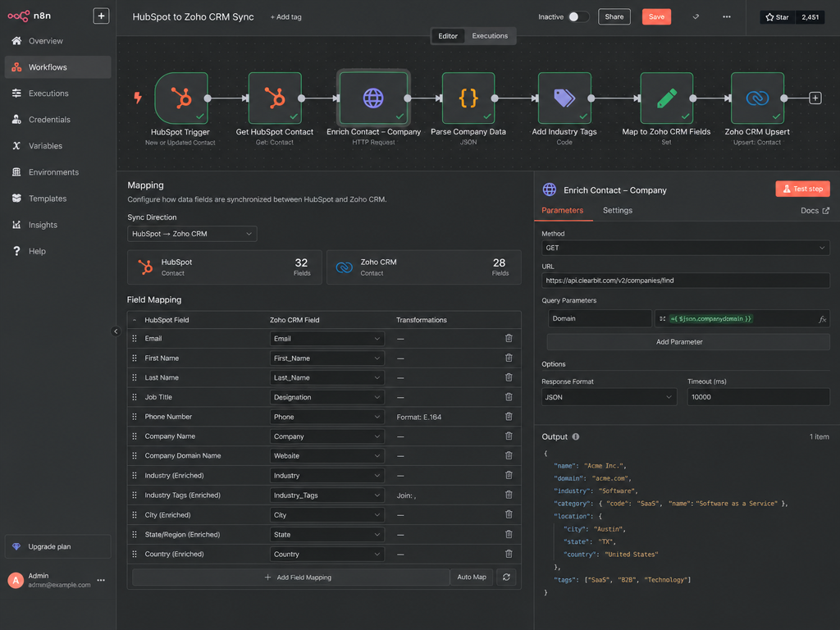
Task: Click the Variables sidebar icon
Action: tap(16, 146)
